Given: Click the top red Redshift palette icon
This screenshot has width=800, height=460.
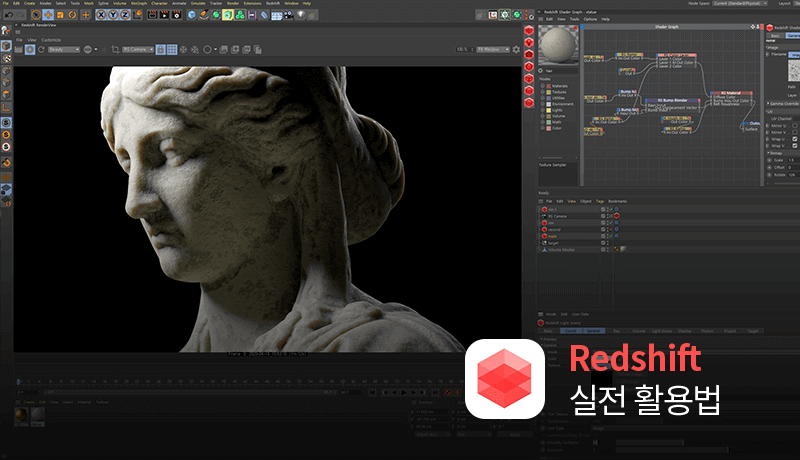Looking at the screenshot, I should (x=529, y=31).
